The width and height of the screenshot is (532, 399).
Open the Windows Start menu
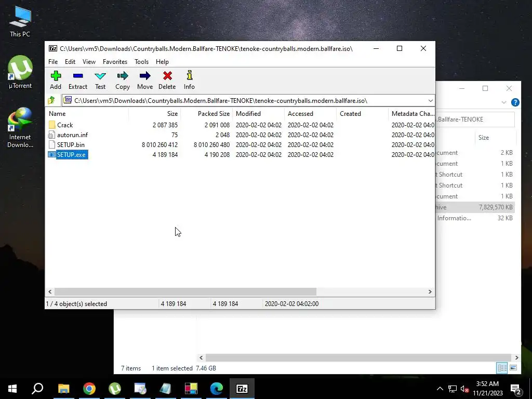tap(12, 389)
